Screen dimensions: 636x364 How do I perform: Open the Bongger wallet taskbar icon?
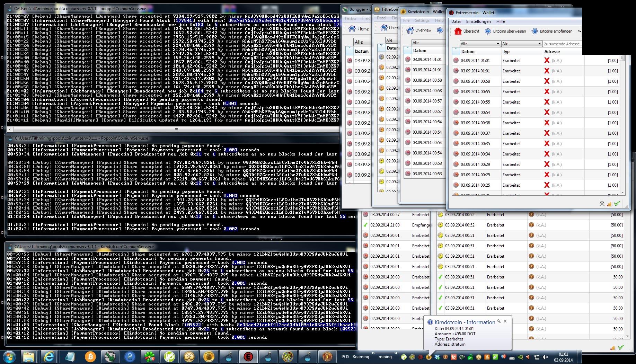110,357
